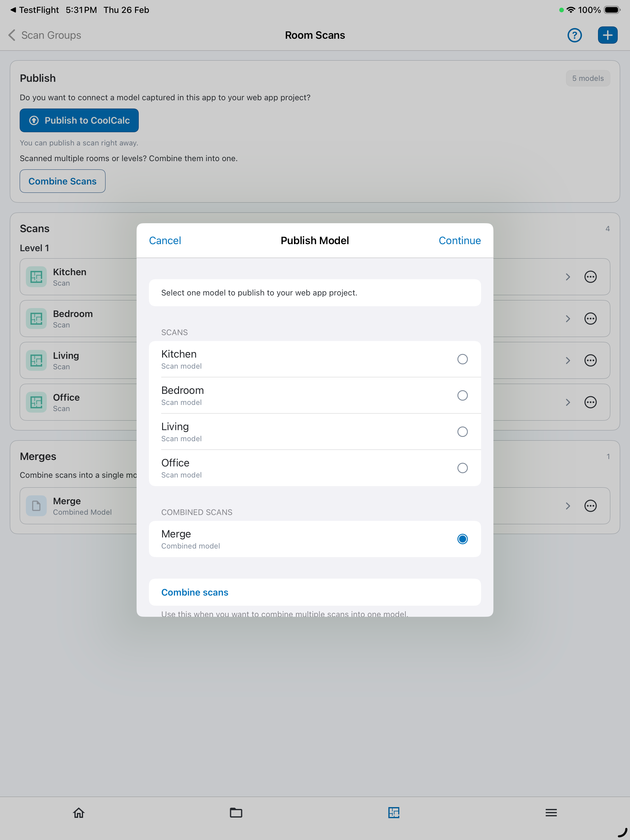Viewport: 630px width, 840px height.
Task: Expand the Living row chevron
Action: pos(568,360)
